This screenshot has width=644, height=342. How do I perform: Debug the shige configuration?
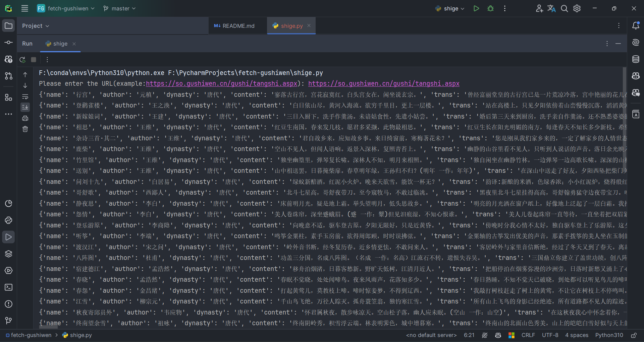(490, 8)
